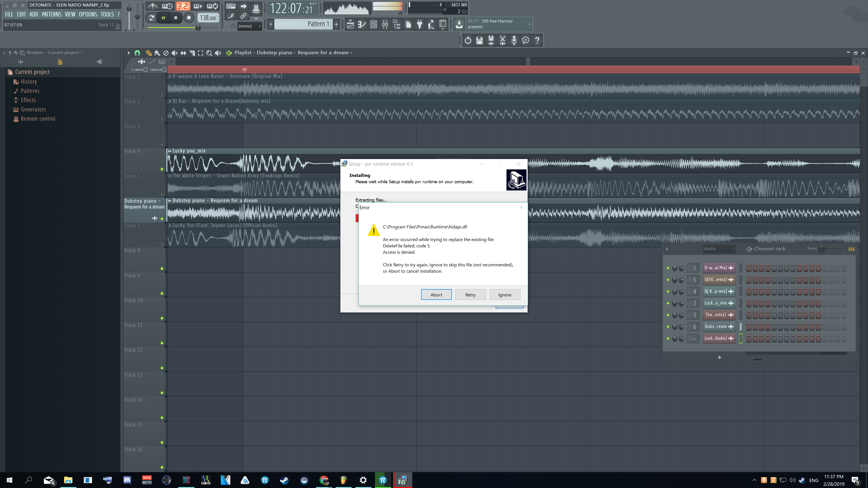Screen dimensions: 868x488
Task: Open the playlist options menu arrow
Action: coord(128,53)
